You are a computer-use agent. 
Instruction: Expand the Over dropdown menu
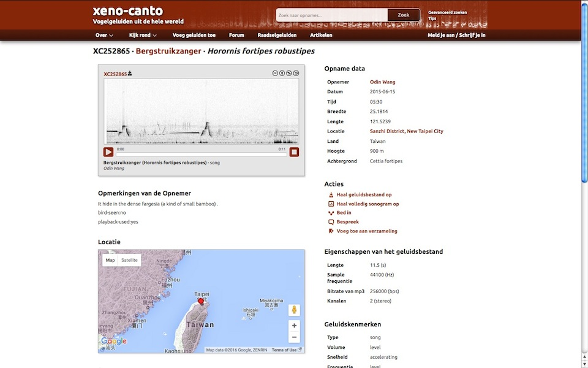(104, 35)
